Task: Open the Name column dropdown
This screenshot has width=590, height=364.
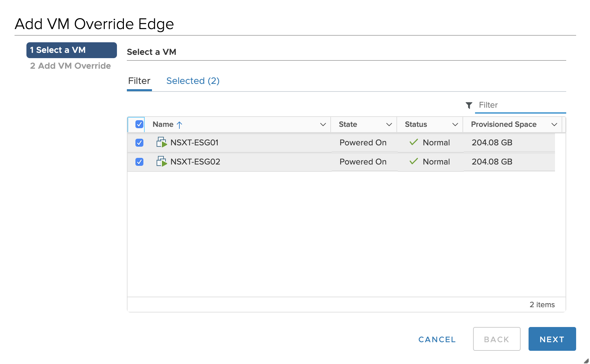Action: click(322, 125)
